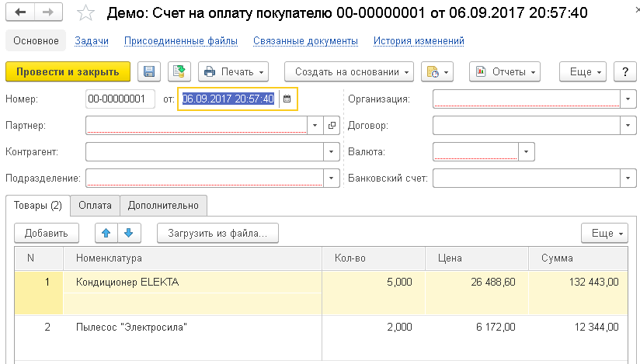Click the save diskette icon
This screenshot has height=364, width=640.
click(149, 72)
